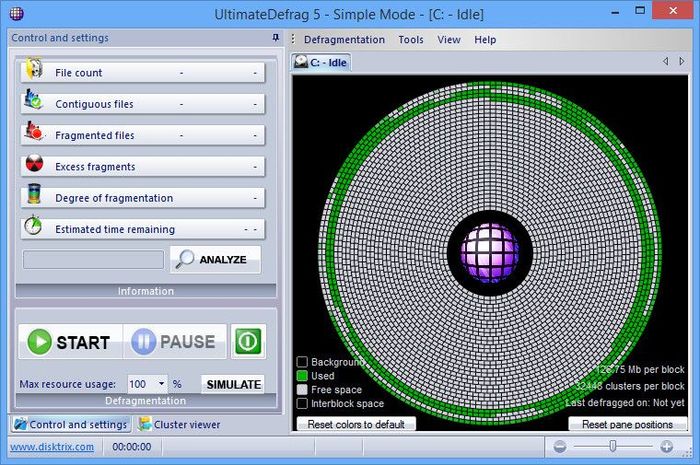
Task: Click Reset colors to default button
Action: click(356, 424)
